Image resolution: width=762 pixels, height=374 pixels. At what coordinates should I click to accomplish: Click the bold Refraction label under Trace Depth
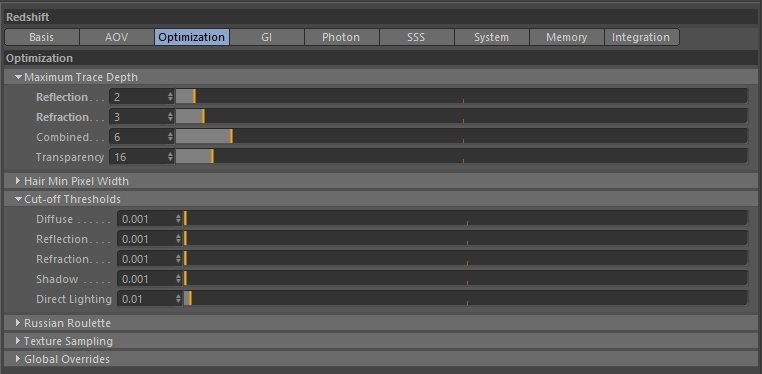62,117
